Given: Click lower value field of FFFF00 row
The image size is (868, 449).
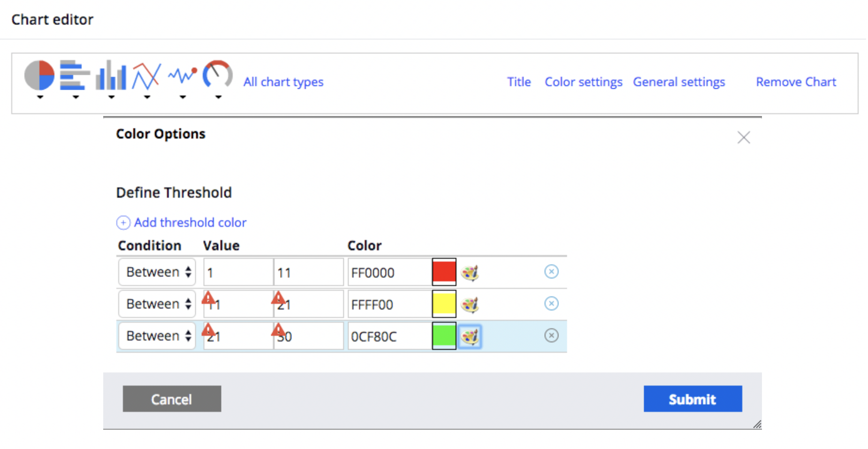Looking at the screenshot, I should point(238,304).
